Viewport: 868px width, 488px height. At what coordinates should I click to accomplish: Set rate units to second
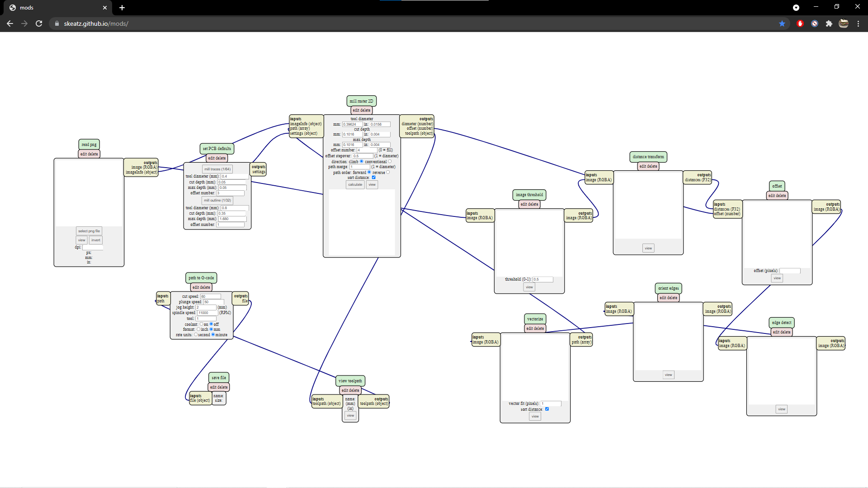[196, 335]
